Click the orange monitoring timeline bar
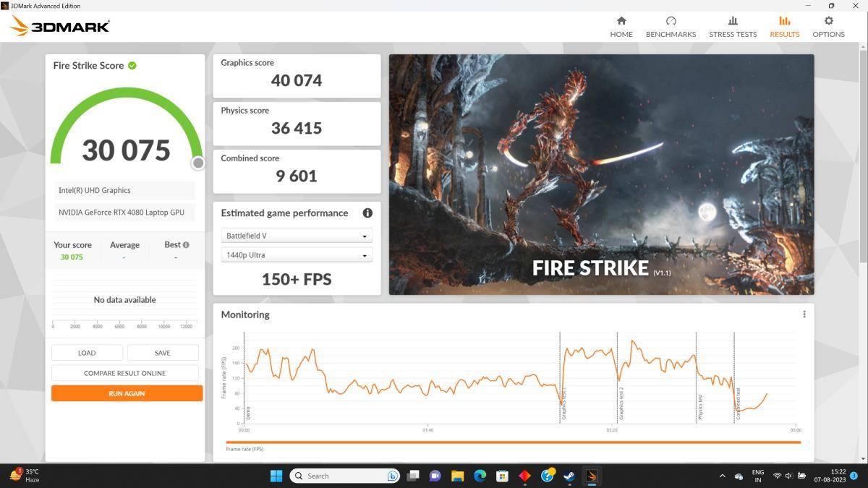The image size is (868, 488). tap(513, 442)
